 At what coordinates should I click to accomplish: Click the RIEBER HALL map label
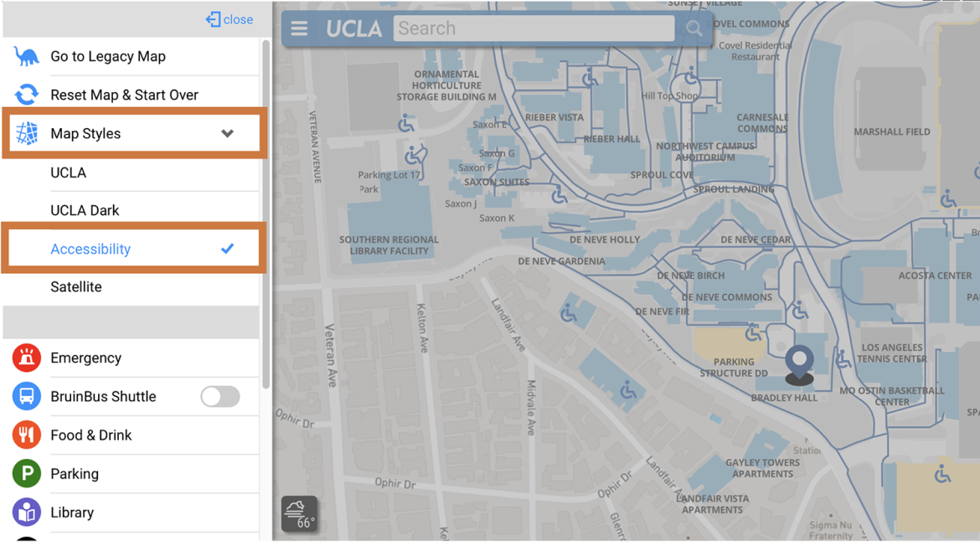611,139
